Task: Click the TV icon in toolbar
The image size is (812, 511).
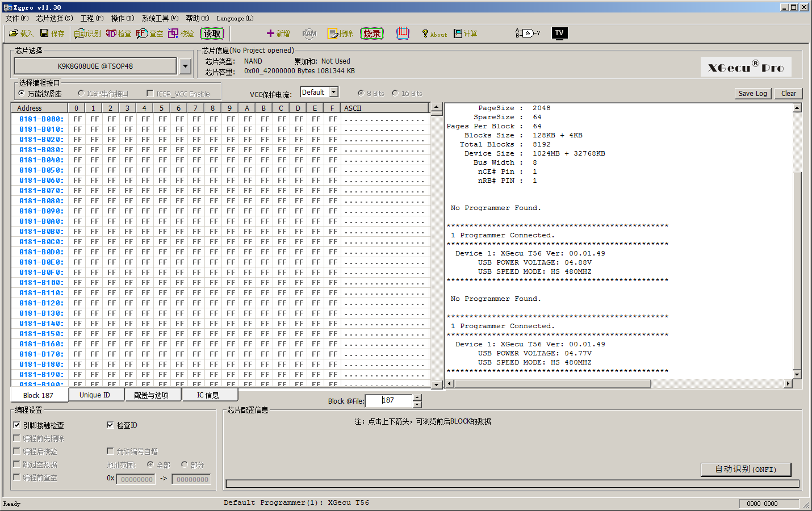Action: pyautogui.click(x=559, y=33)
